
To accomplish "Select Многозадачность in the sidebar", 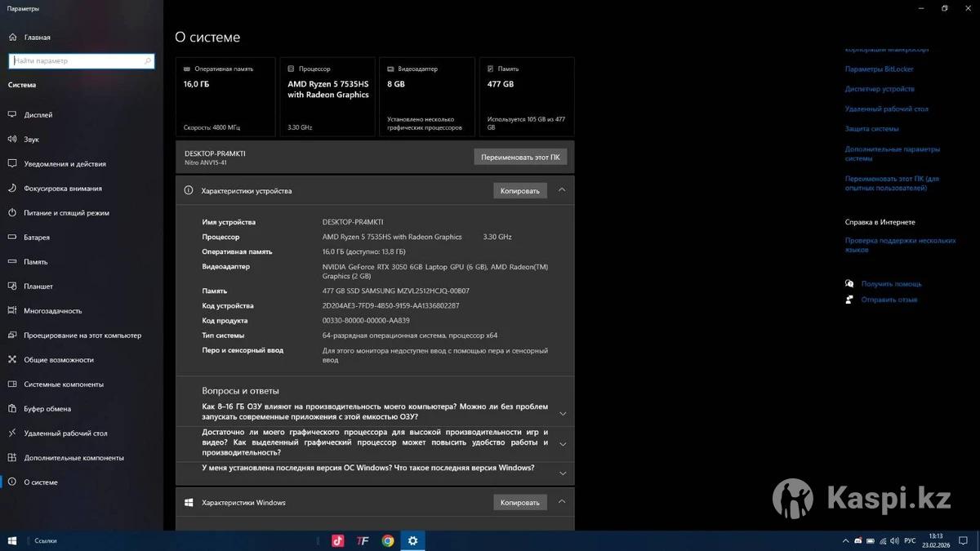I will [x=52, y=311].
